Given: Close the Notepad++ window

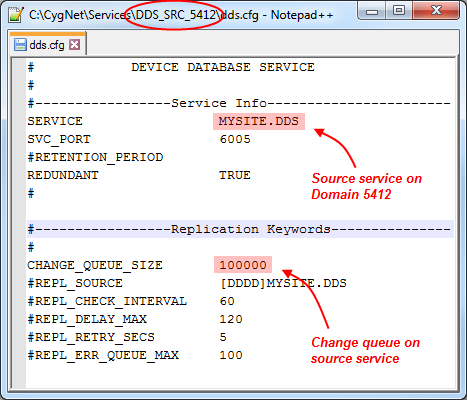Looking at the screenshot, I should [x=436, y=11].
